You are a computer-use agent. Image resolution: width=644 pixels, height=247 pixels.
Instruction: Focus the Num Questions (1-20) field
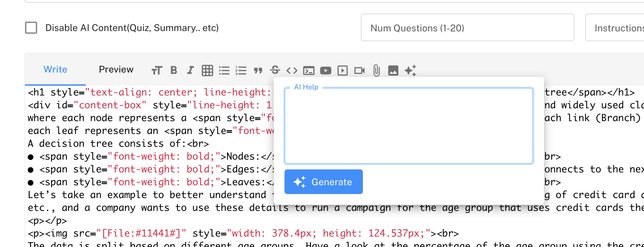[x=467, y=28]
